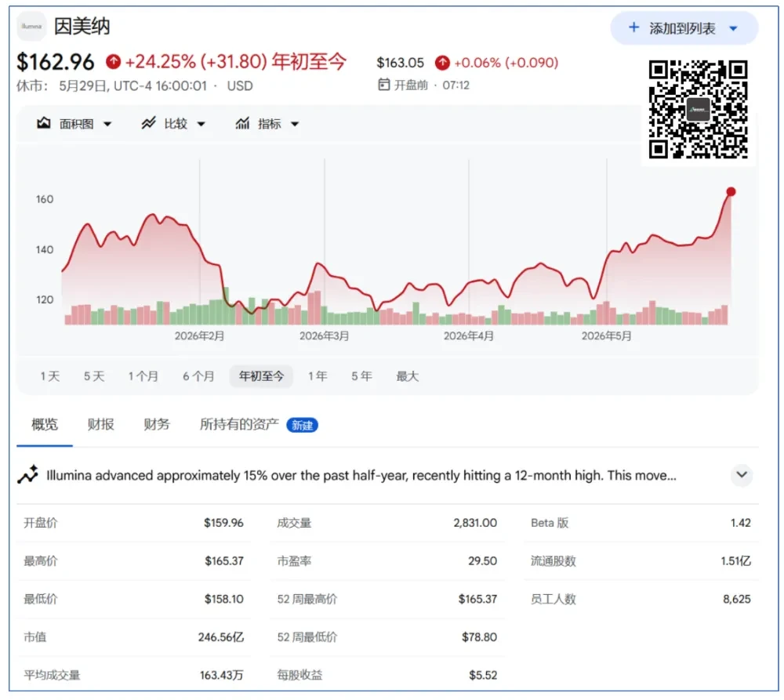Image resolution: width=784 pixels, height=700 pixels.
Task: Select the 1年 time range
Action: tap(318, 376)
